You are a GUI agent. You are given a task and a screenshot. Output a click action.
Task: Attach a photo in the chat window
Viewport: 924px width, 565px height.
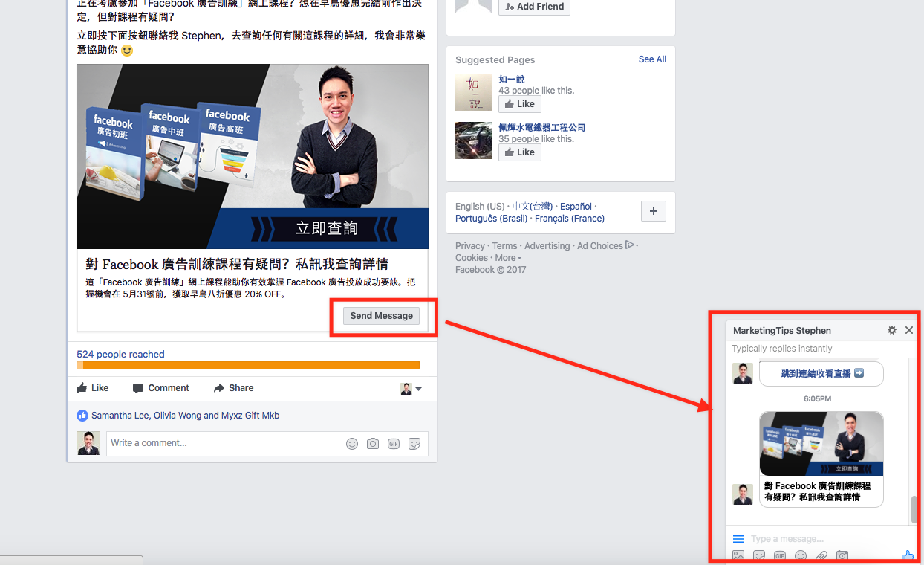pos(738,555)
